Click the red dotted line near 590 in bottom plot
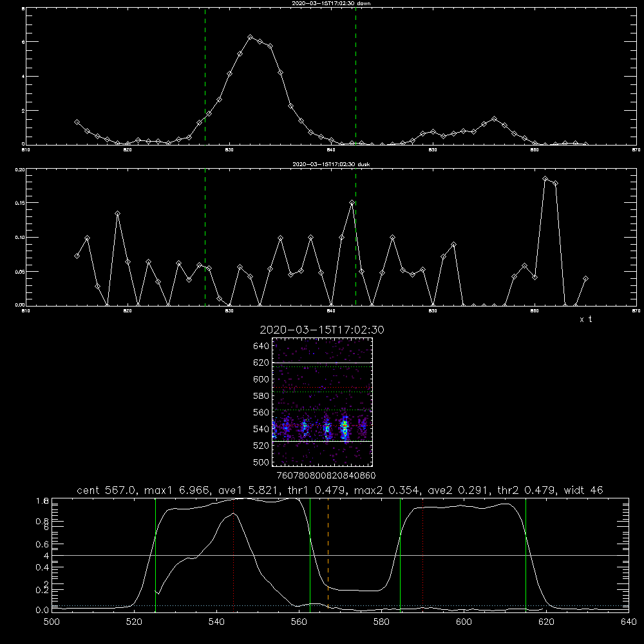The image size is (644, 644). coord(422,556)
